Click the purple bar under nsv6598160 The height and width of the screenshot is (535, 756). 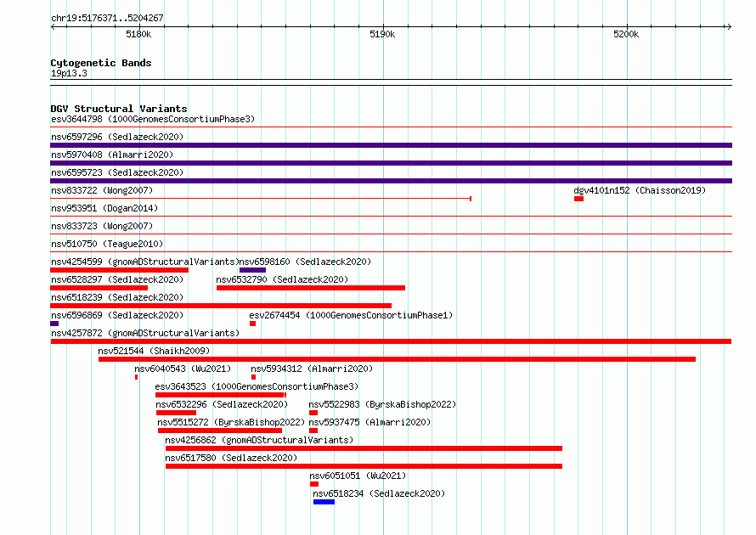[x=252, y=270]
